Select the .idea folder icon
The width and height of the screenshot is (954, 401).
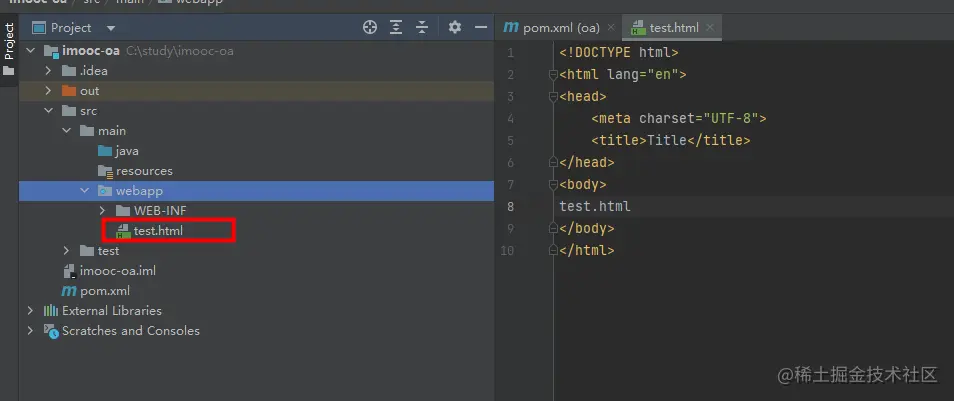click(69, 71)
